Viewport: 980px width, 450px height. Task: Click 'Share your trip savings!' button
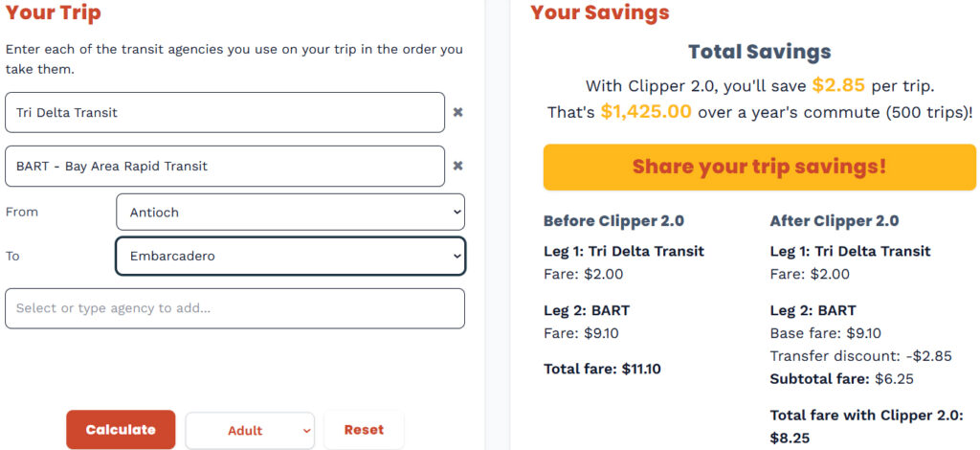tap(759, 167)
